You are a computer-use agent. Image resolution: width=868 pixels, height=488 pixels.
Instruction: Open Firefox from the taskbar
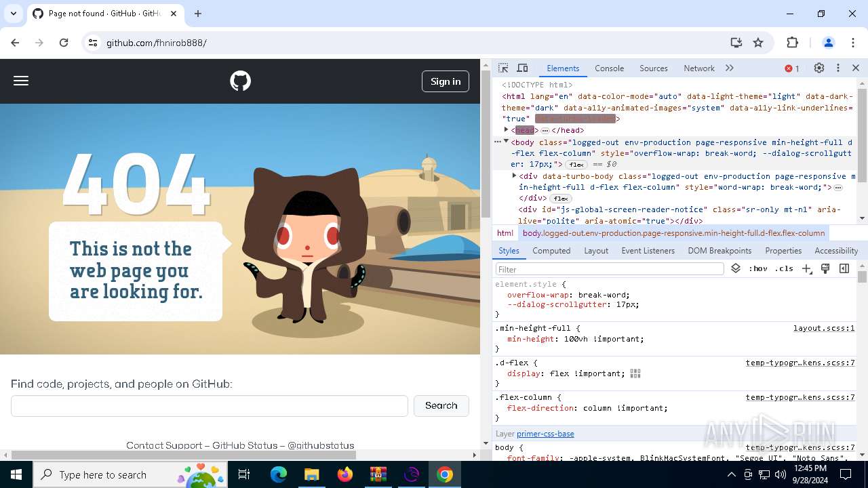point(345,474)
